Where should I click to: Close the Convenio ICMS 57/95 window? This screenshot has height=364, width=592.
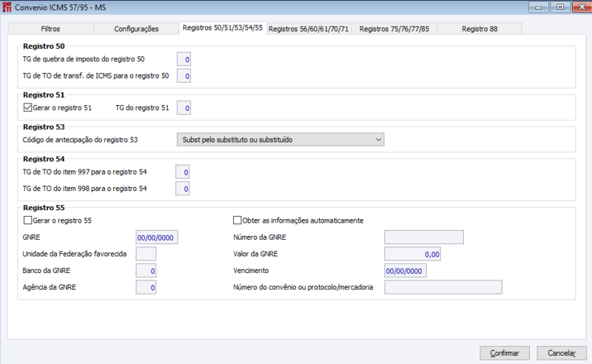(582, 7)
